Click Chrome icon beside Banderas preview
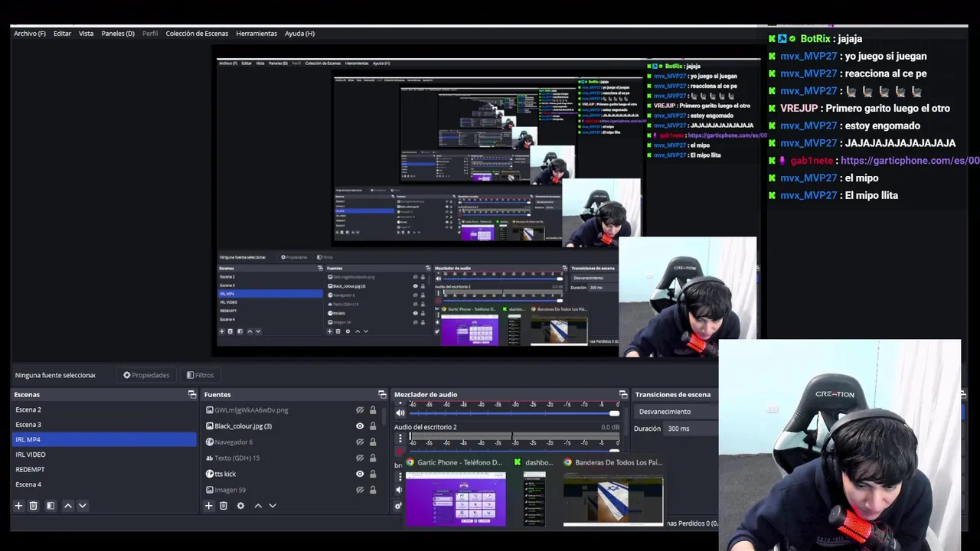Viewport: 980px width, 551px height. [x=567, y=462]
